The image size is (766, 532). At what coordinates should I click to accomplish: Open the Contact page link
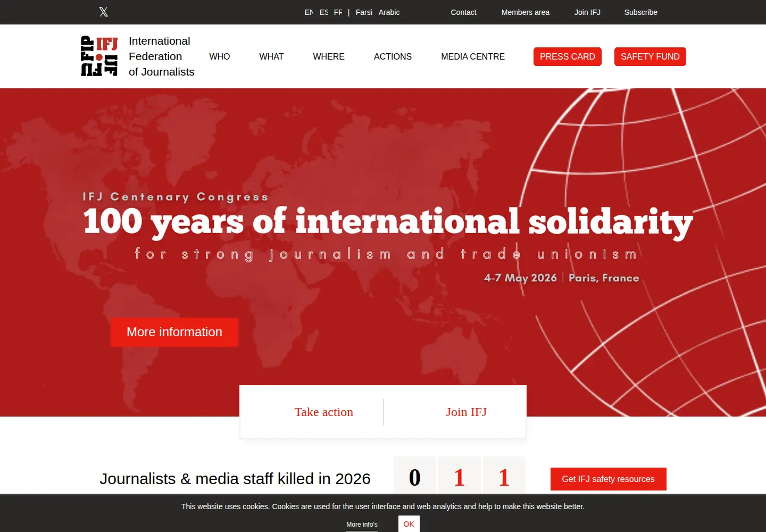463,12
